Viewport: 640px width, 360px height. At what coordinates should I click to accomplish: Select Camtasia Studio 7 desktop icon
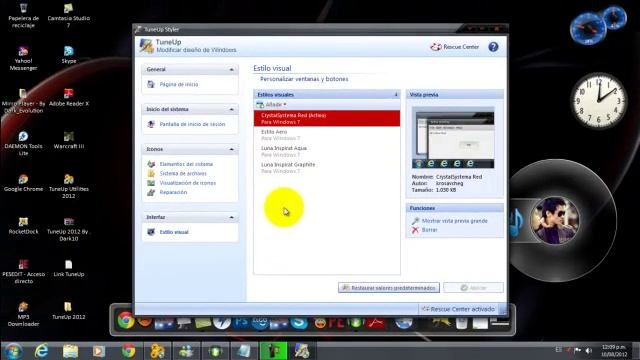[69, 16]
